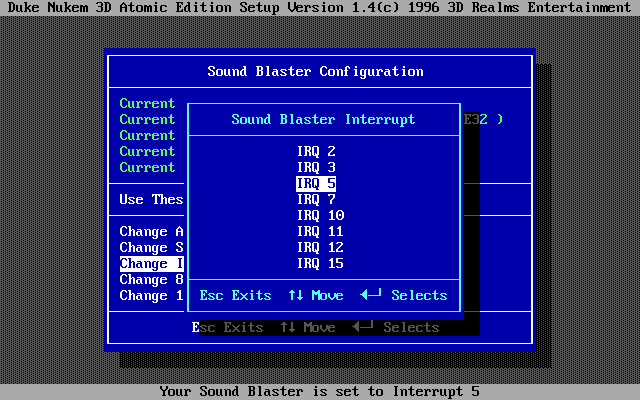Choose the highlighted IRQ 5 entry
640x400 pixels.
[x=316, y=184]
